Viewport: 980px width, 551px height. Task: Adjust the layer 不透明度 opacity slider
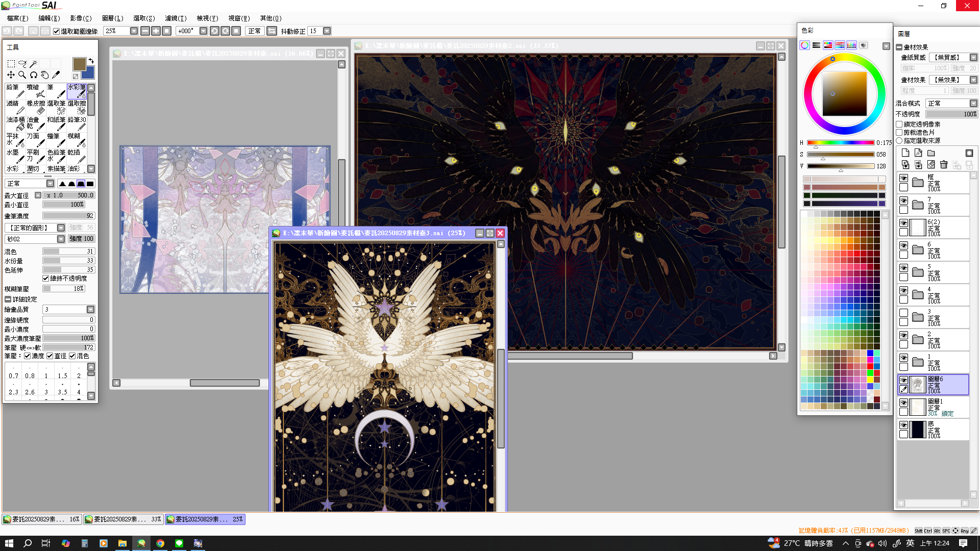click(951, 114)
